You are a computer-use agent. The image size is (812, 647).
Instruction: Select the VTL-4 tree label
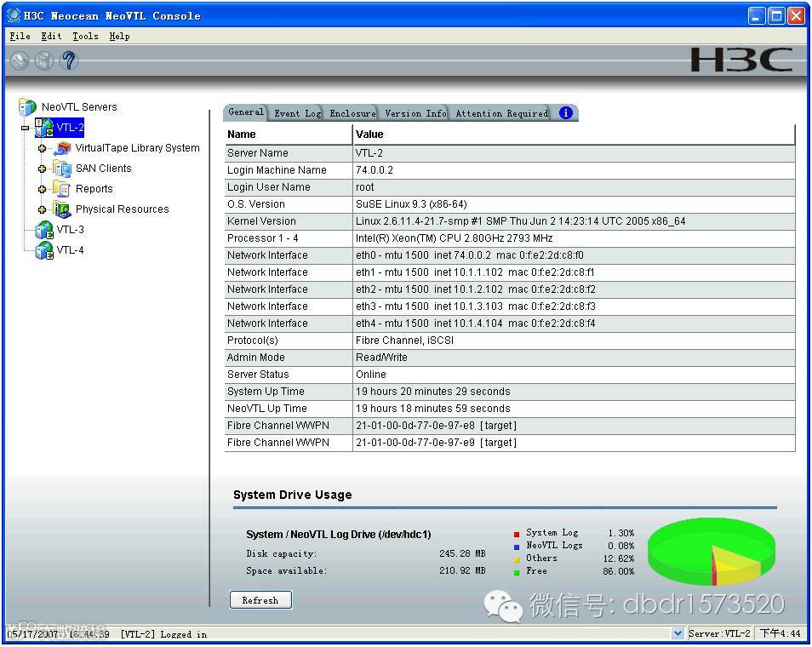pos(70,250)
